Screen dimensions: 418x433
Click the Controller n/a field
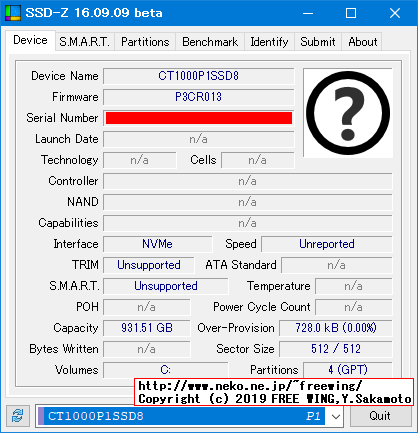pyautogui.click(x=248, y=181)
